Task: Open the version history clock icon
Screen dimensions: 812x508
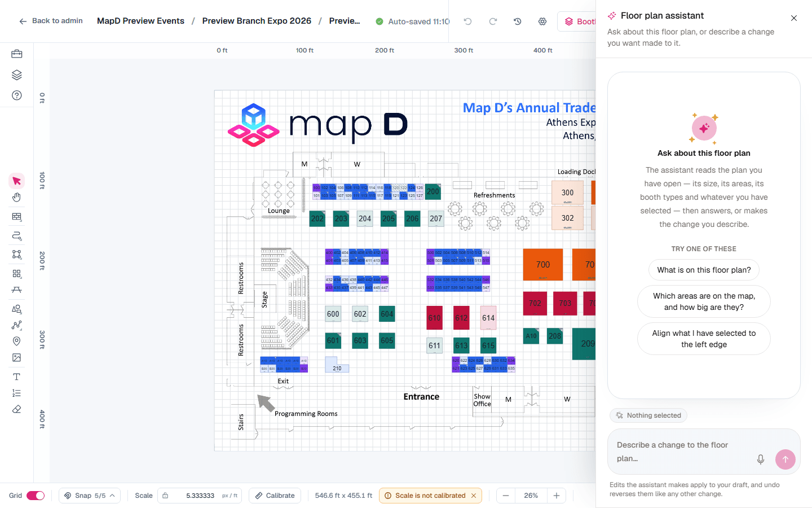Action: point(517,21)
